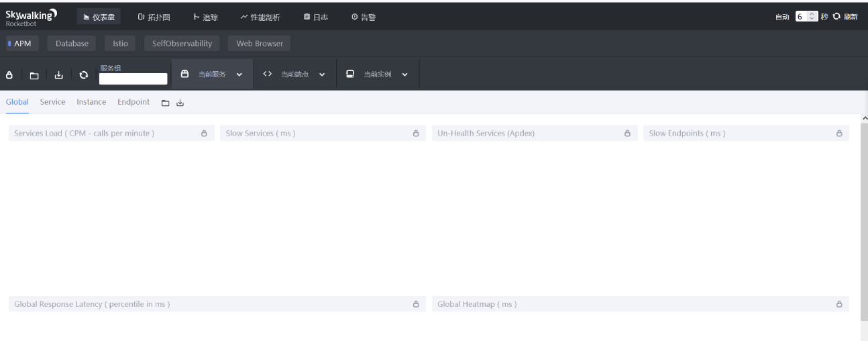The height and width of the screenshot is (341, 868).
Task: Select the Service tab
Action: (x=52, y=102)
